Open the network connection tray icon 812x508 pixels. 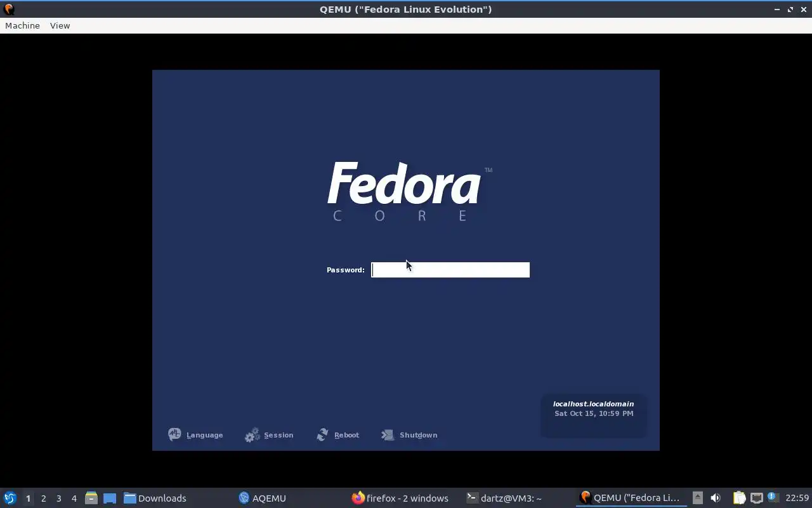756,498
